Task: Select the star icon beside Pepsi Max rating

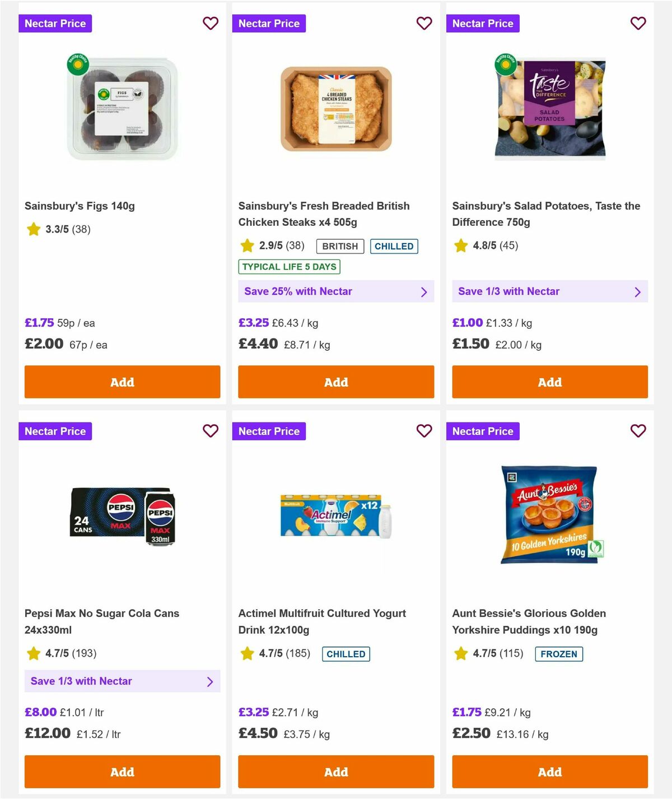Action: pos(33,653)
